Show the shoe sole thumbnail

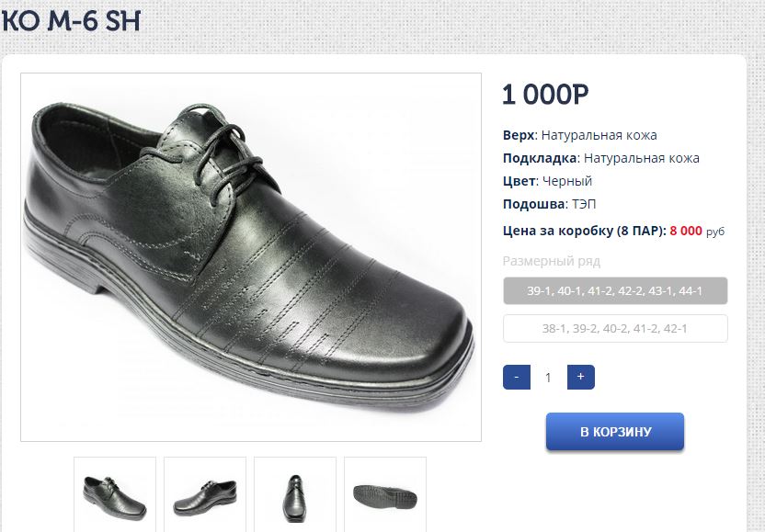385,494
